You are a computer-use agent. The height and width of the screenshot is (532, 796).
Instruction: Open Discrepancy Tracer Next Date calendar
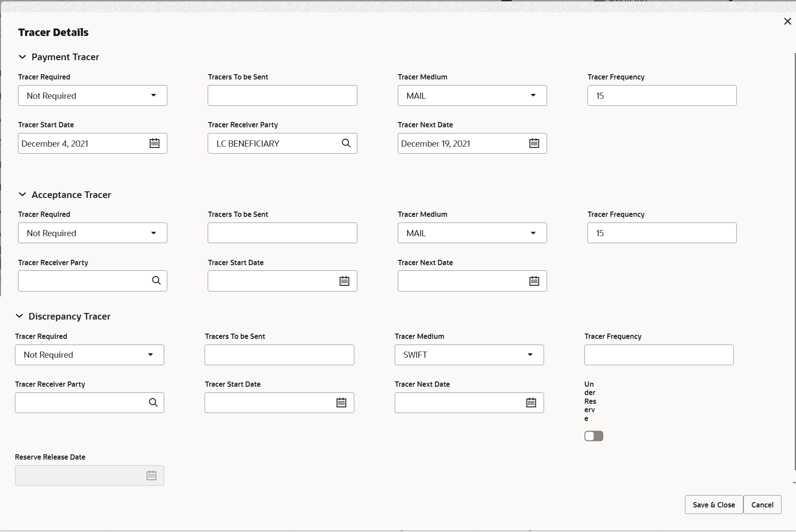point(531,403)
